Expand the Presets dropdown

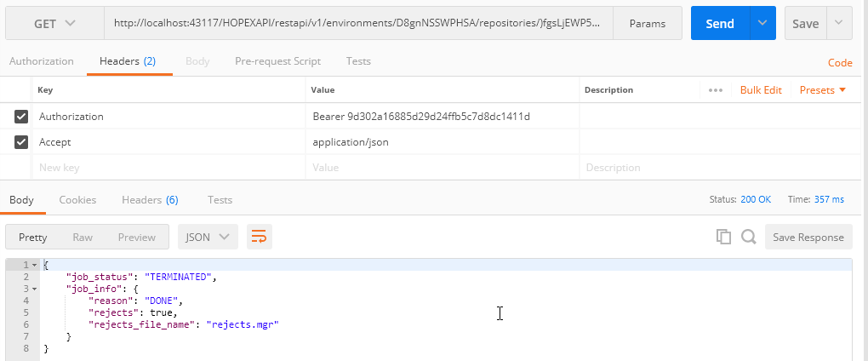pos(823,90)
